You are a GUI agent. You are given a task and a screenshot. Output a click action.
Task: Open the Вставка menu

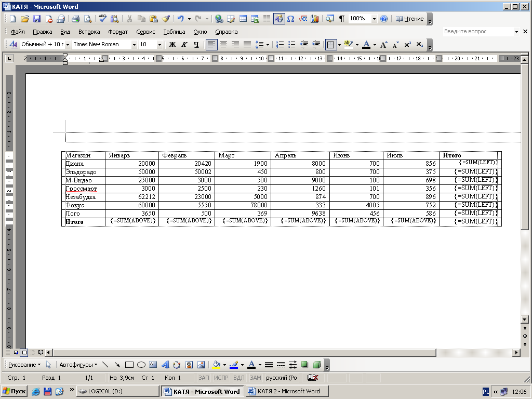[x=89, y=32]
